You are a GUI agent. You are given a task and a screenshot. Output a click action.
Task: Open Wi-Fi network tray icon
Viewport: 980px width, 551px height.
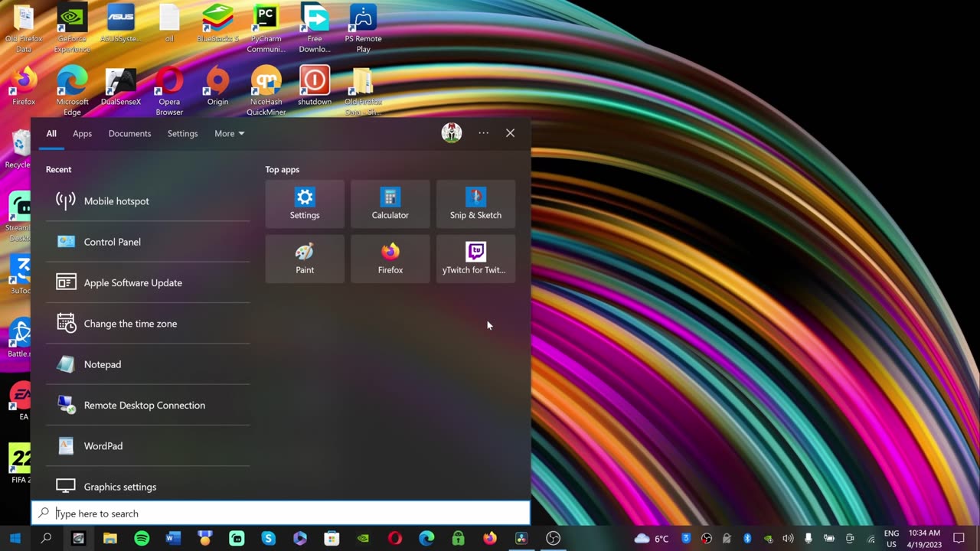pyautogui.click(x=871, y=539)
